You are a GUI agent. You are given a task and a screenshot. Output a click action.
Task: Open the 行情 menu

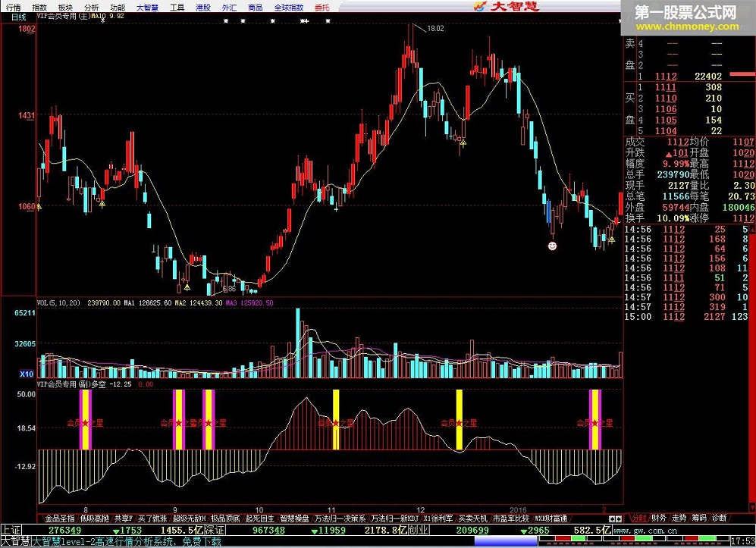(x=14, y=8)
